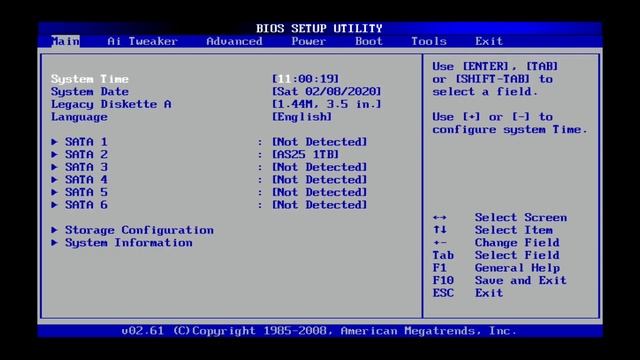Change the Legacy Diskette A value
This screenshot has height=360, width=640.
[x=327, y=104]
